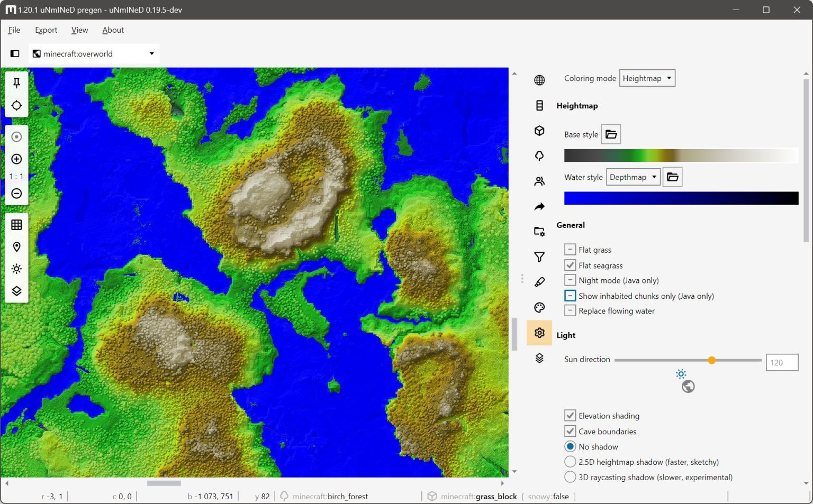This screenshot has height=504, width=813.
Task: Open the sun lighting tool in map toolbar
Action: click(16, 269)
